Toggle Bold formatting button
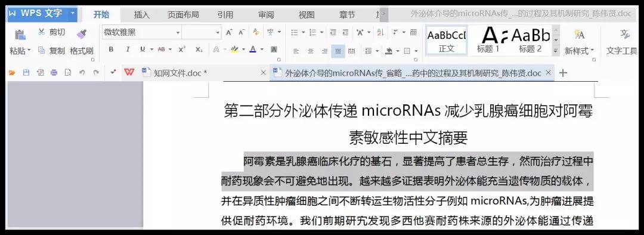 pyautogui.click(x=111, y=50)
